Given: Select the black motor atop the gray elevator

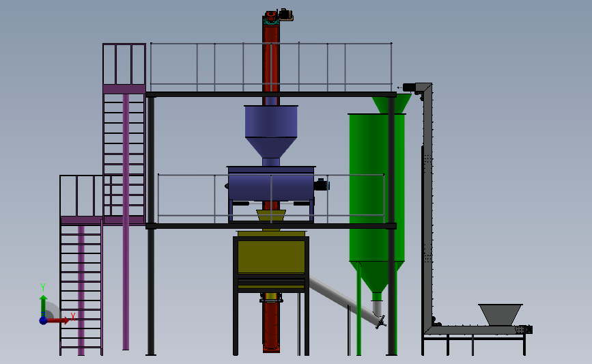Looking at the screenshot, I should (x=409, y=87).
